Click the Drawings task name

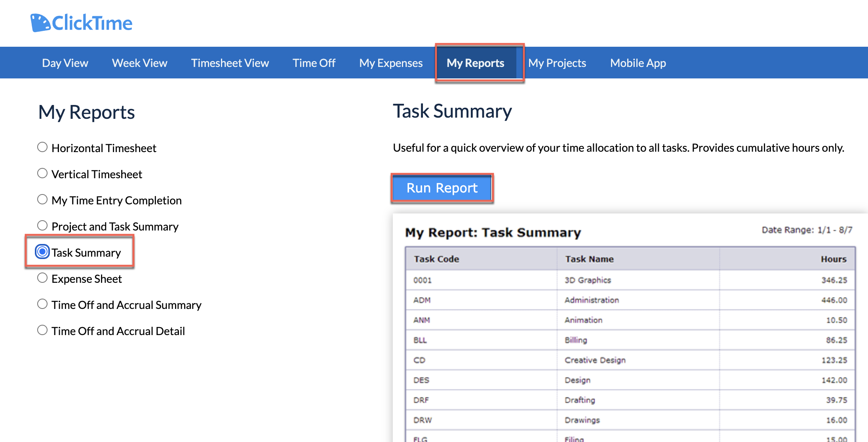click(x=582, y=420)
